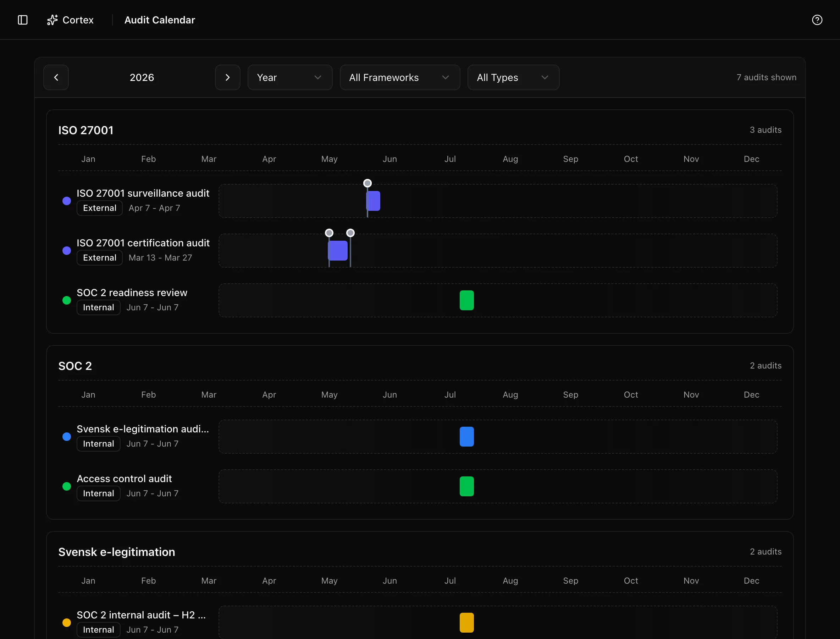Click the surveillance audit timeline bar
Viewport: 840px width, 639px height.
[x=373, y=201]
